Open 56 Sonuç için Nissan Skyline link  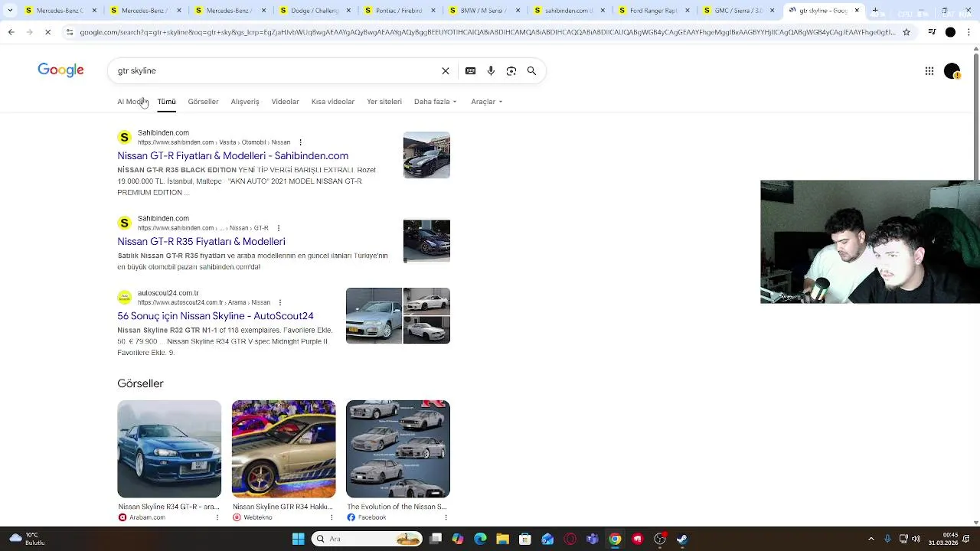(215, 315)
